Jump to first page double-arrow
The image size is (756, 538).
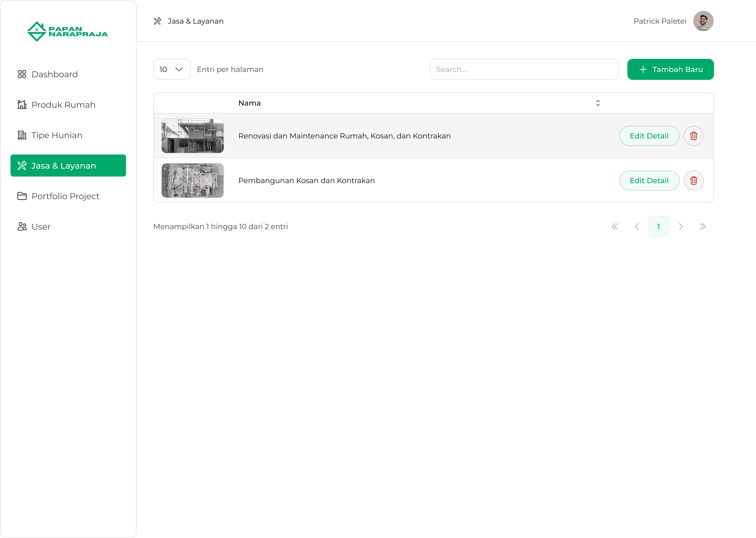[x=615, y=227]
